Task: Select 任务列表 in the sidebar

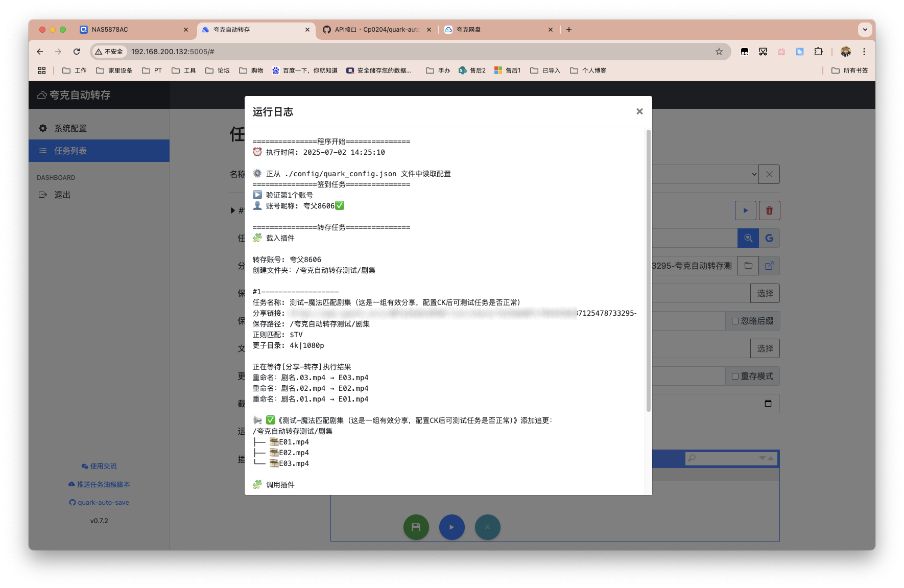Action: click(x=70, y=151)
